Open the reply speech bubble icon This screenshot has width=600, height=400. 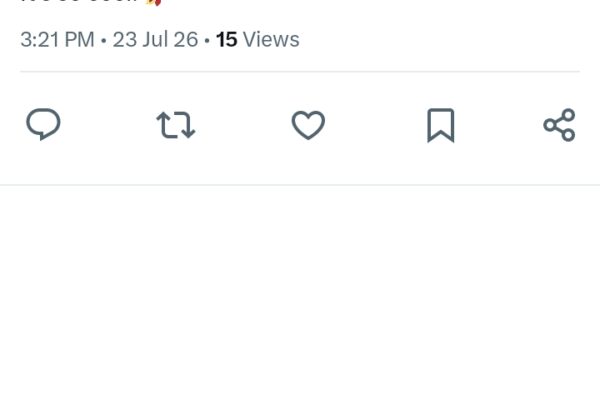click(x=43, y=124)
